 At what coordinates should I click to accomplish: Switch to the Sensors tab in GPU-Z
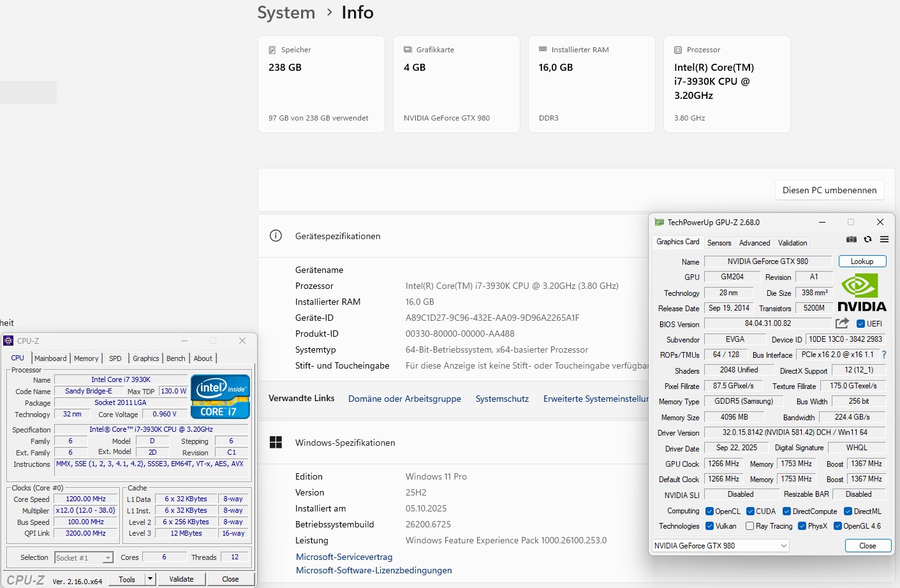tap(719, 243)
